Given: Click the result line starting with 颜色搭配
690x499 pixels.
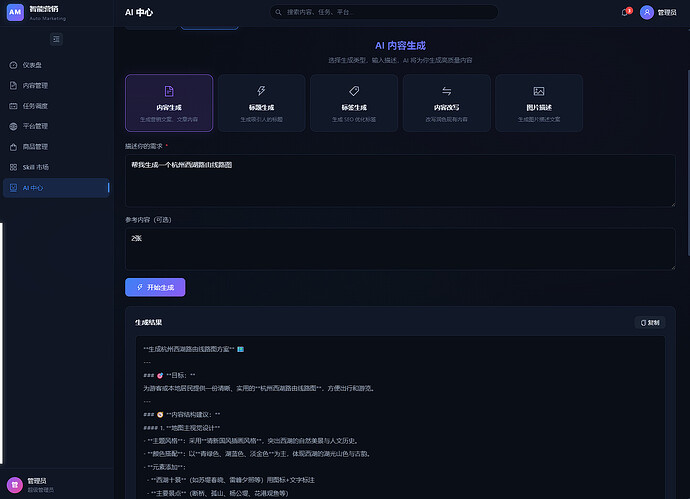Looking at the screenshot, I should tap(257, 454).
